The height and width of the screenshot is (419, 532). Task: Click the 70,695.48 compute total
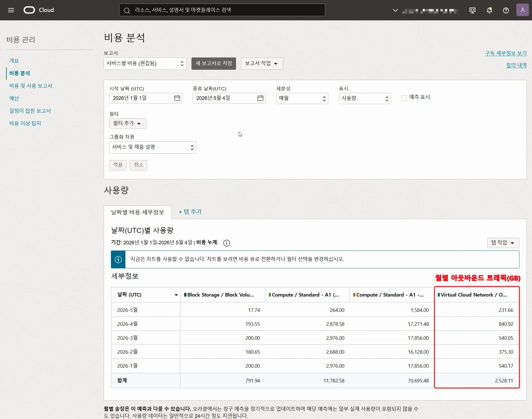click(418, 381)
